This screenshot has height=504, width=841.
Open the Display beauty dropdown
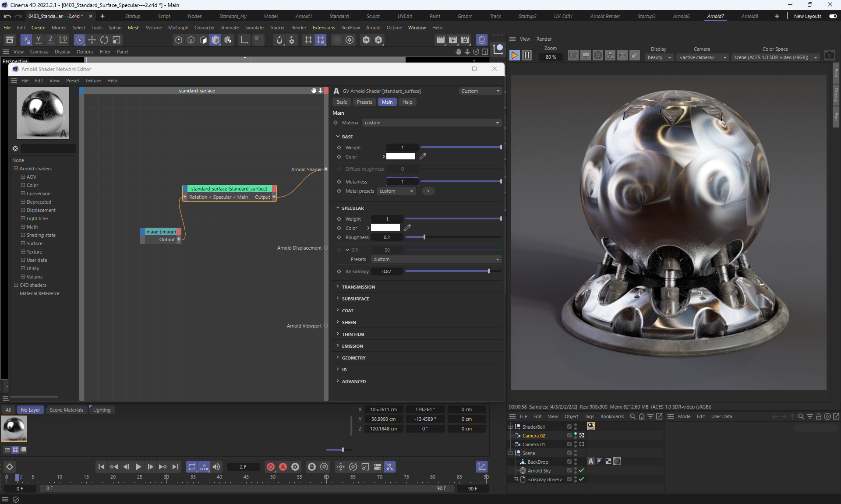pos(659,57)
